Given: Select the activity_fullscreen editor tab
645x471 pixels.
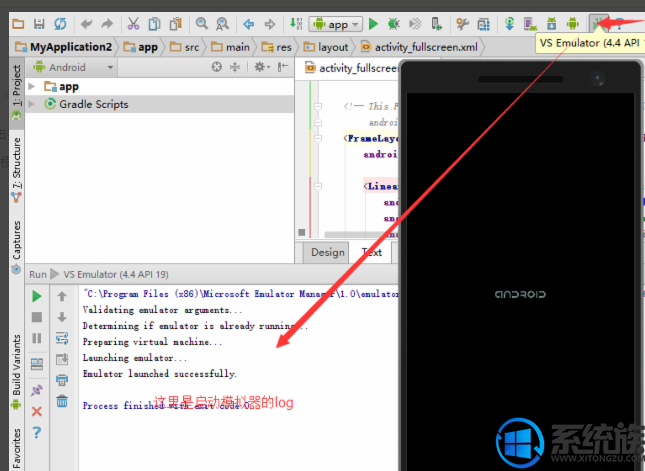Looking at the screenshot, I should click(352, 68).
